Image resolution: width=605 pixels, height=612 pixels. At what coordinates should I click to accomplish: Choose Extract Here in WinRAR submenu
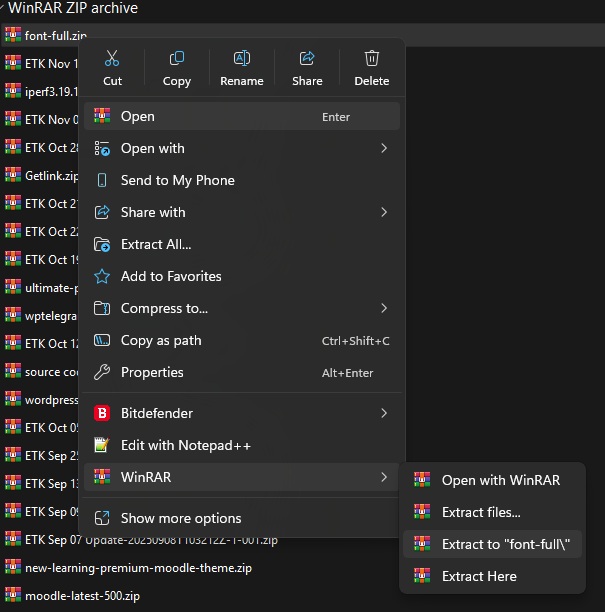479,576
